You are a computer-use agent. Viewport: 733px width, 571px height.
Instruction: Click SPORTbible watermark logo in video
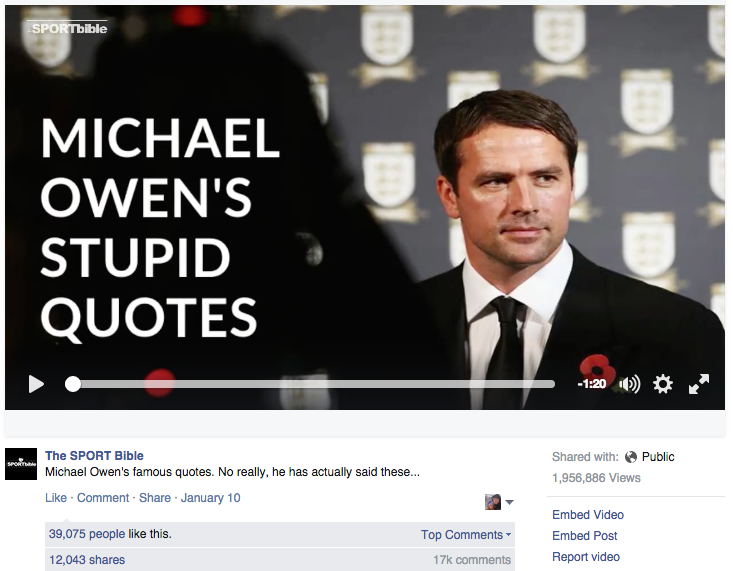tap(68, 28)
